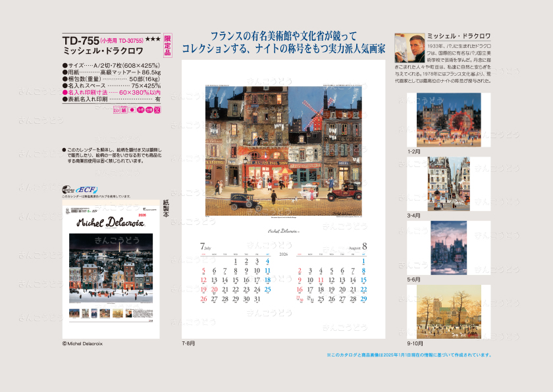Click the round black logo beside ECF

[68, 190]
